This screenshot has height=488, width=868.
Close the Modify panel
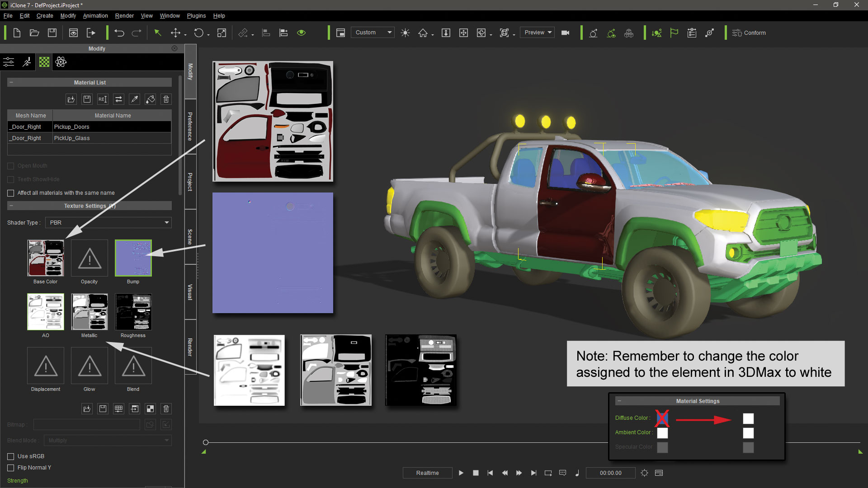coord(175,48)
